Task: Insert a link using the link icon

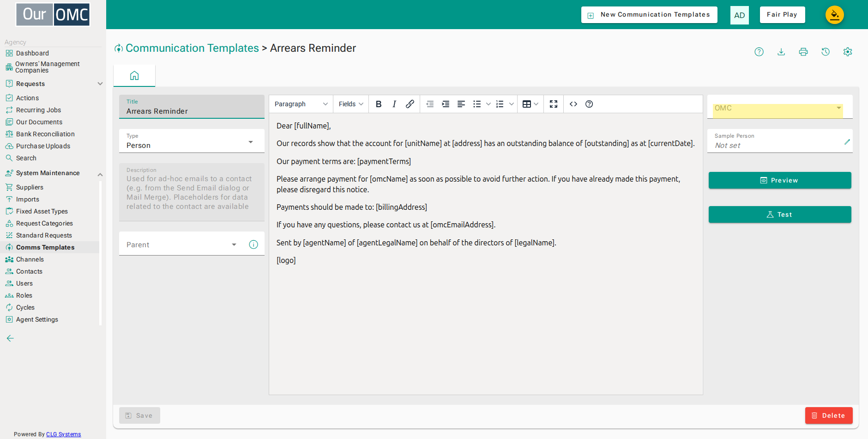Action: tap(410, 104)
